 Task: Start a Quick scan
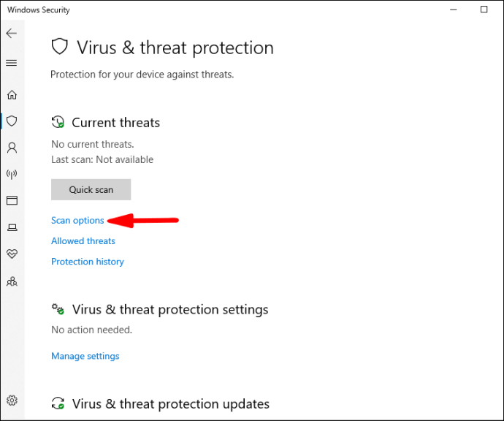pos(91,190)
